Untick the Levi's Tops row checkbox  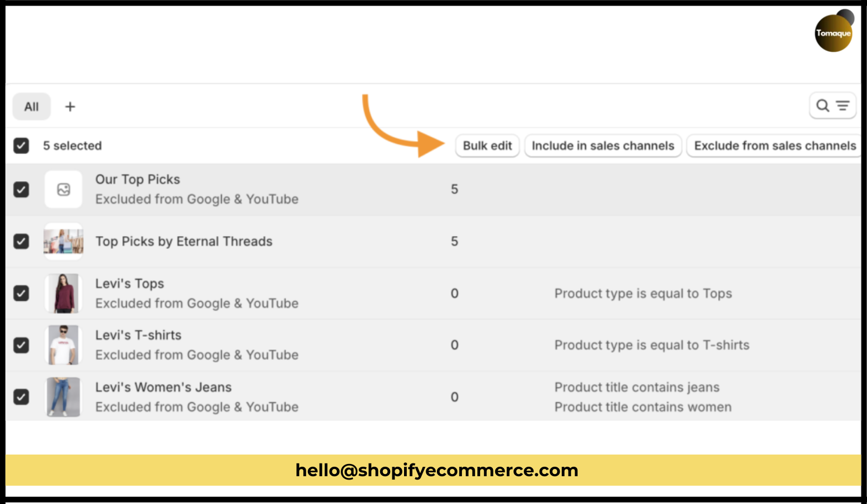pos(21,293)
